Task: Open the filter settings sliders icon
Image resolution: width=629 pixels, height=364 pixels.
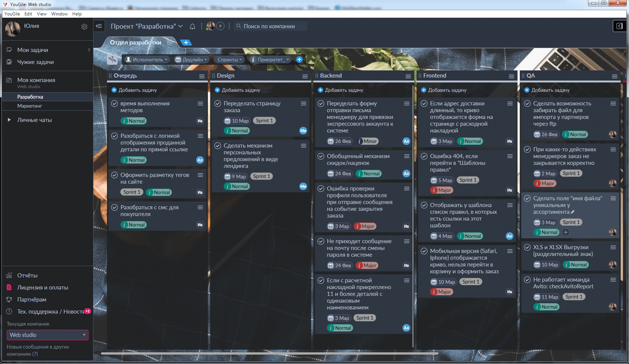Action: click(x=112, y=59)
